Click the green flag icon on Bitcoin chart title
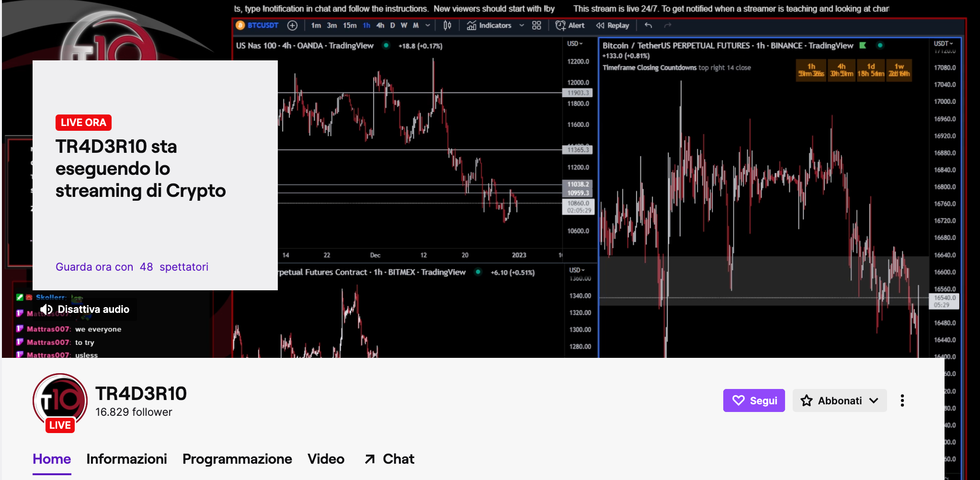980x480 pixels. pyautogui.click(x=863, y=46)
